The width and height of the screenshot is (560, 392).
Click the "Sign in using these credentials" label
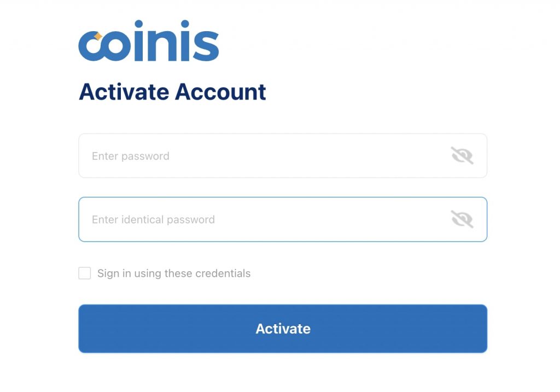173,273
